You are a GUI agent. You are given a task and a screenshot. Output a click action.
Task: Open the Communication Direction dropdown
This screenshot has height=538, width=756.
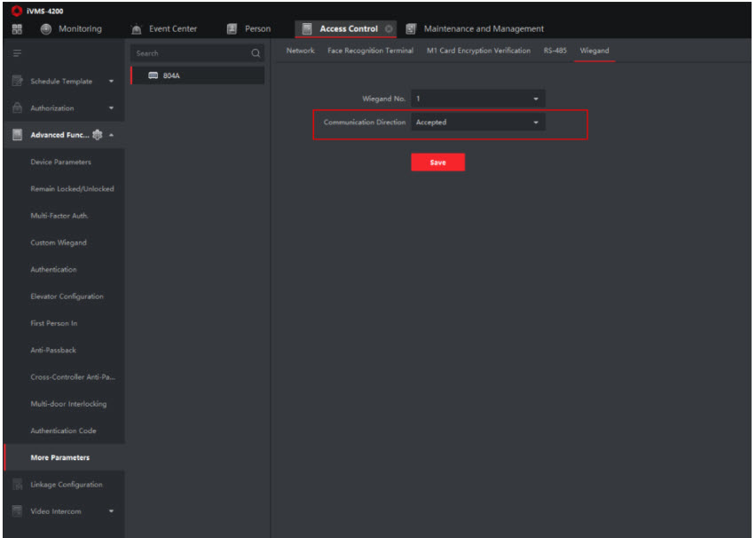[x=476, y=123]
